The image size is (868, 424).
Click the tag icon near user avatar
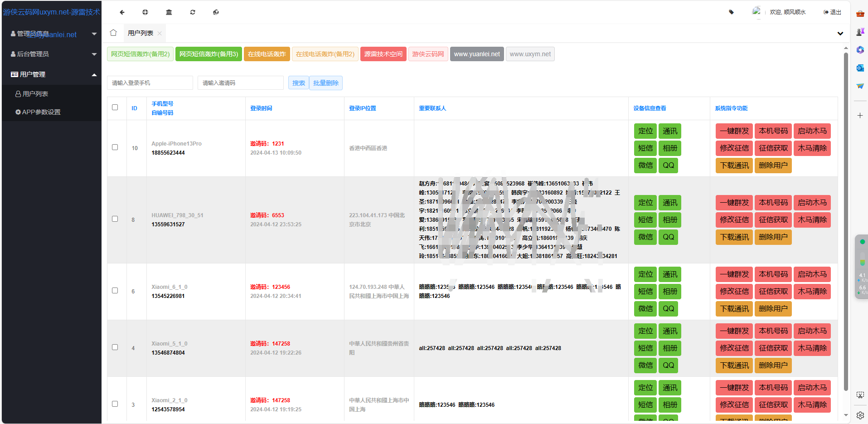click(731, 12)
